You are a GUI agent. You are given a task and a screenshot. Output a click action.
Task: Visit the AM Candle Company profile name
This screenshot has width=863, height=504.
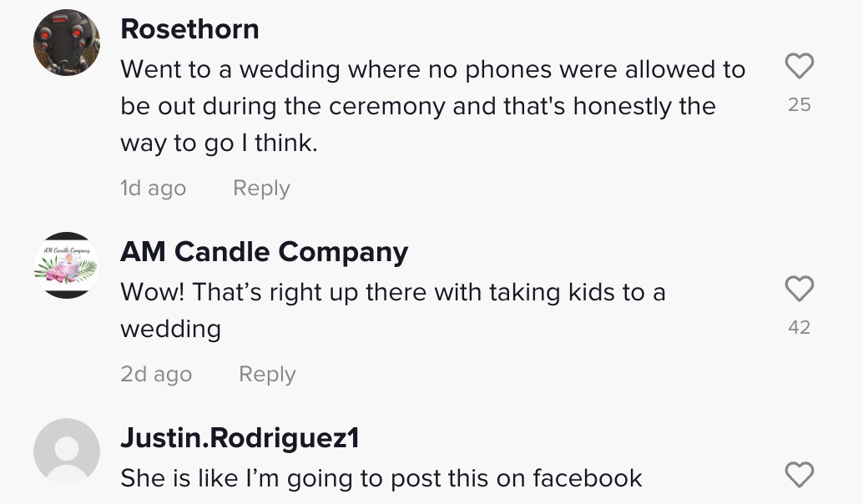[x=264, y=252]
